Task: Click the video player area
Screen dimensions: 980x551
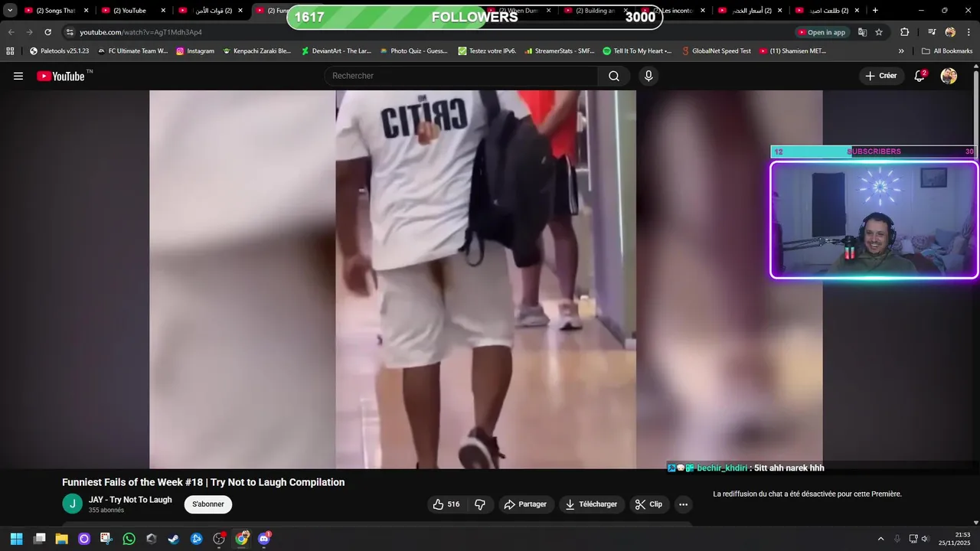Action: [485, 279]
